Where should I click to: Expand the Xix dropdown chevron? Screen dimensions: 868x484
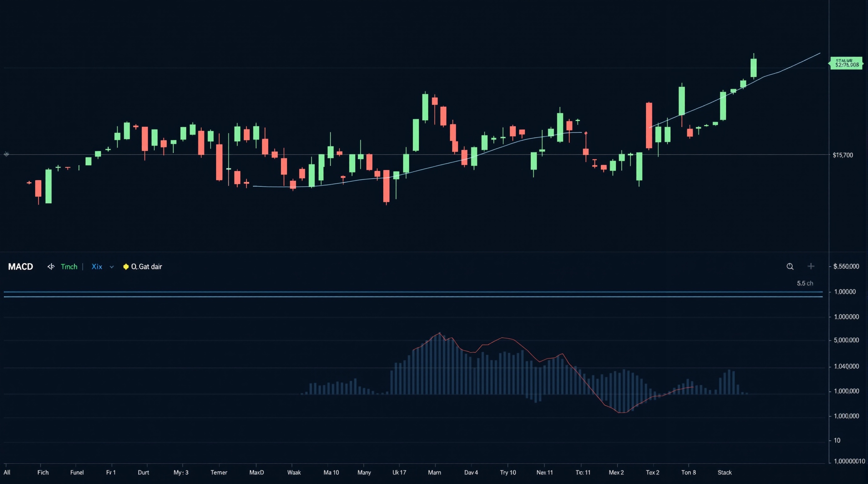(112, 267)
